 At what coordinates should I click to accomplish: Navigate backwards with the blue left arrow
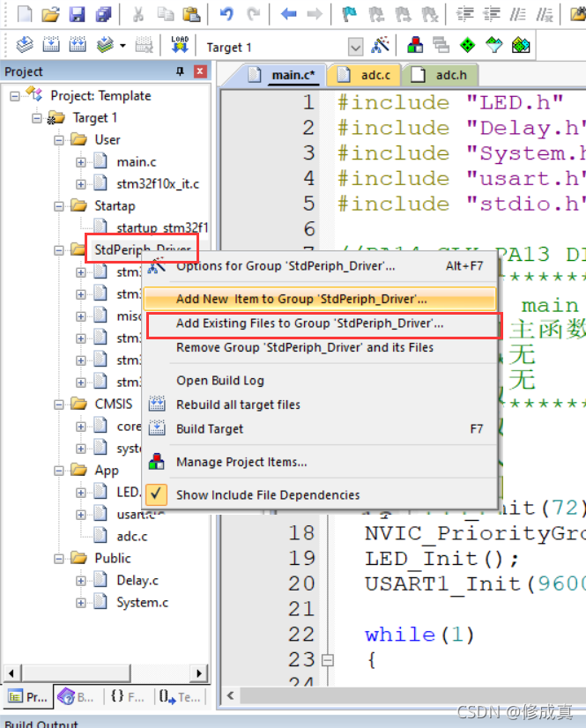pyautogui.click(x=288, y=14)
